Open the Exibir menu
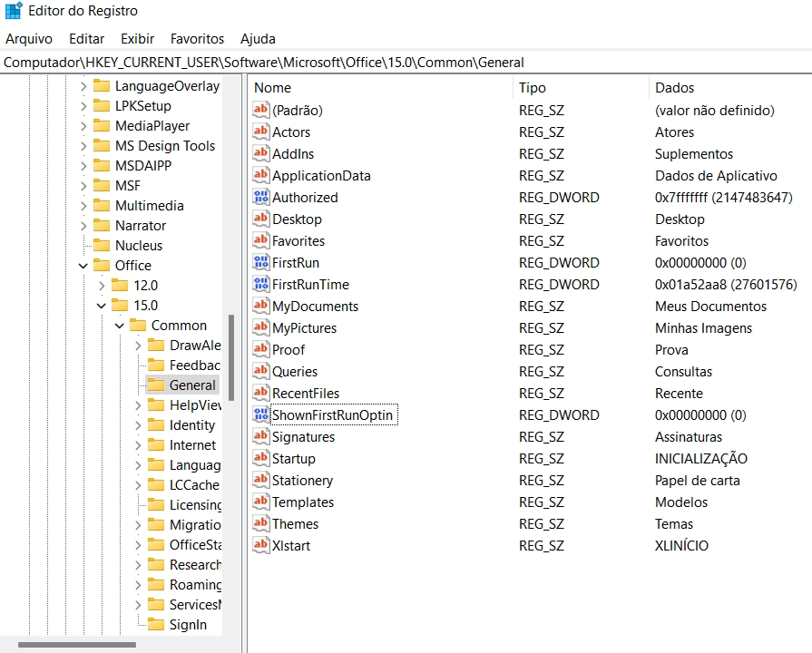The width and height of the screenshot is (812, 653). pyautogui.click(x=137, y=39)
